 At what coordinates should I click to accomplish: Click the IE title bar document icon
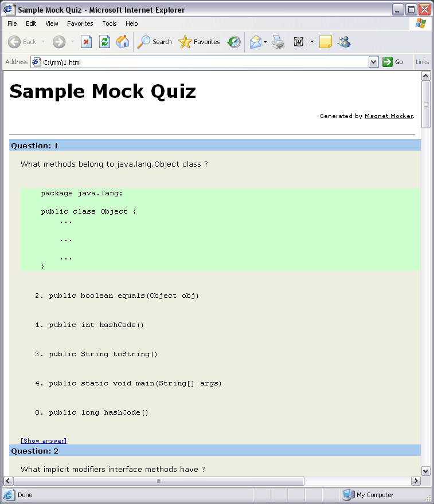pos(9,9)
